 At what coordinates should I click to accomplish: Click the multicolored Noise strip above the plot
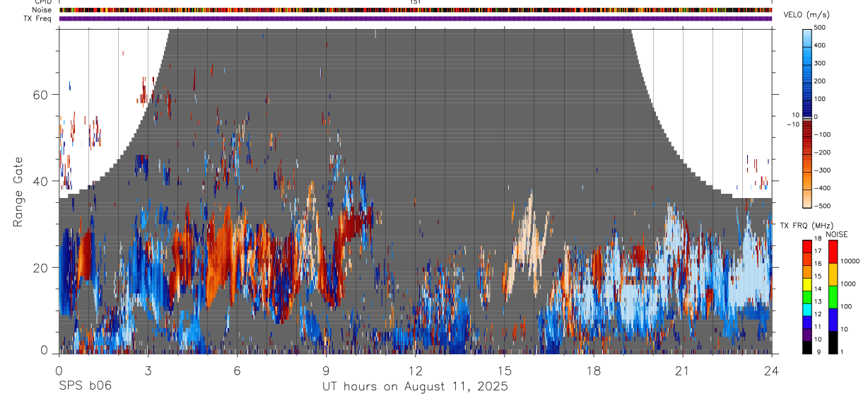tap(416, 10)
